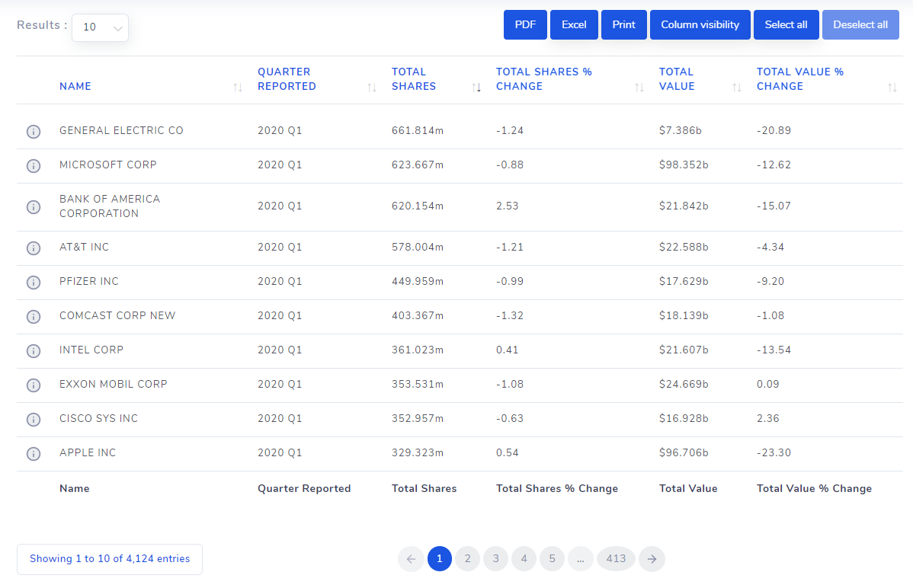Select the PFIZER INC name cell
Screen dimensions: 913x588
click(88, 281)
